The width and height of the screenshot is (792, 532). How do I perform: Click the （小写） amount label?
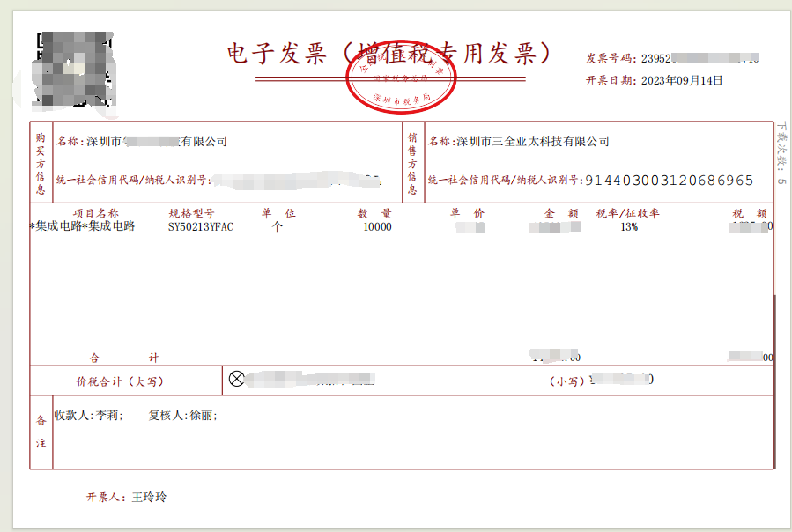(566, 381)
